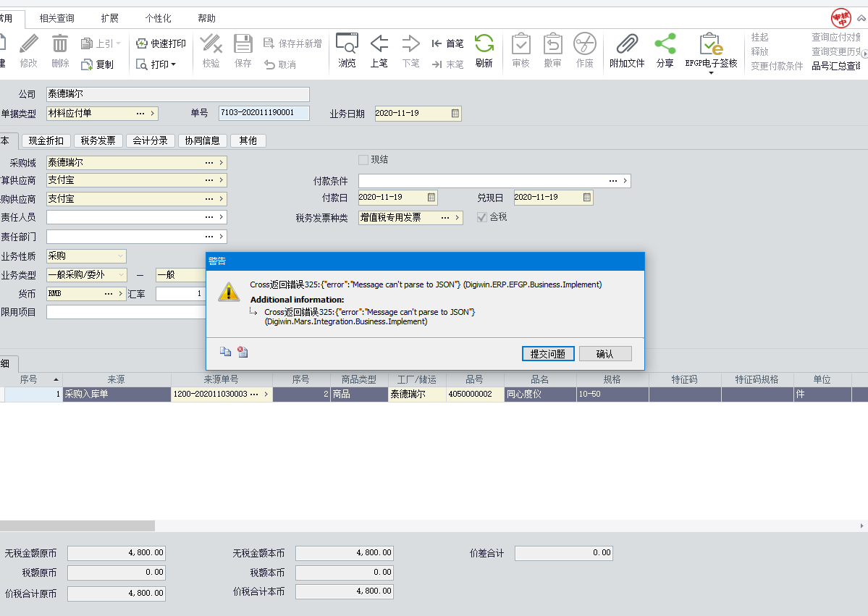Click the horizontal scrollbar thumb of detail grid
Image resolution: width=868 pixels, height=616 pixels.
click(x=77, y=526)
